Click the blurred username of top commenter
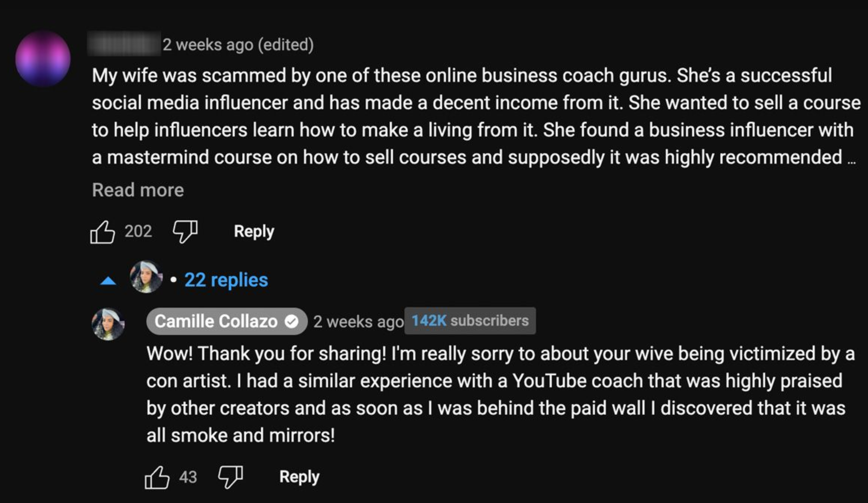 (124, 44)
